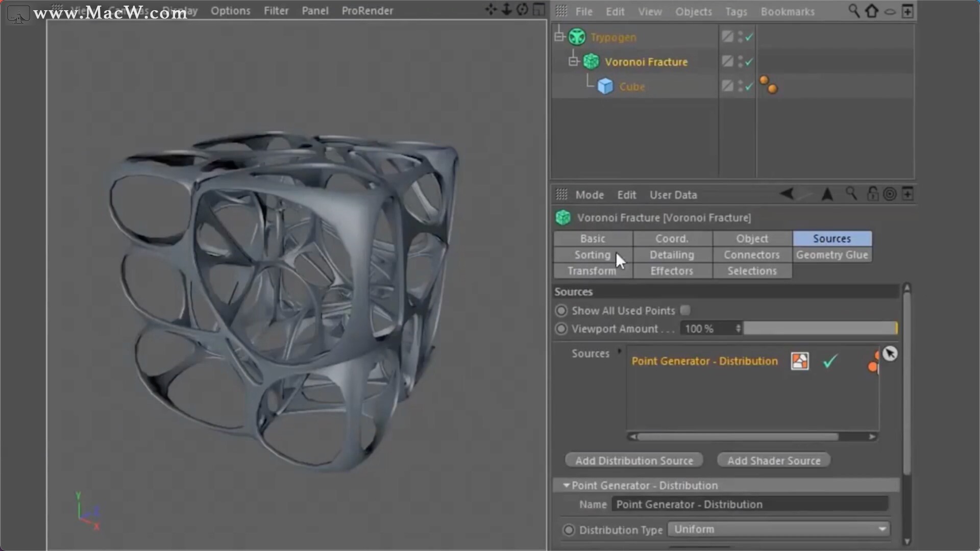Toggle Show All Used Points checkbox
This screenshot has height=551, width=980.
(684, 310)
